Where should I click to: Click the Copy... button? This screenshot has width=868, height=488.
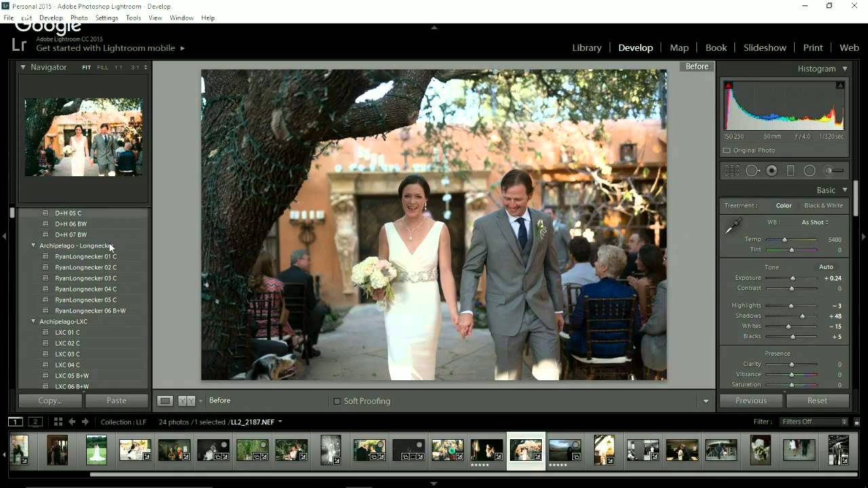coord(50,401)
